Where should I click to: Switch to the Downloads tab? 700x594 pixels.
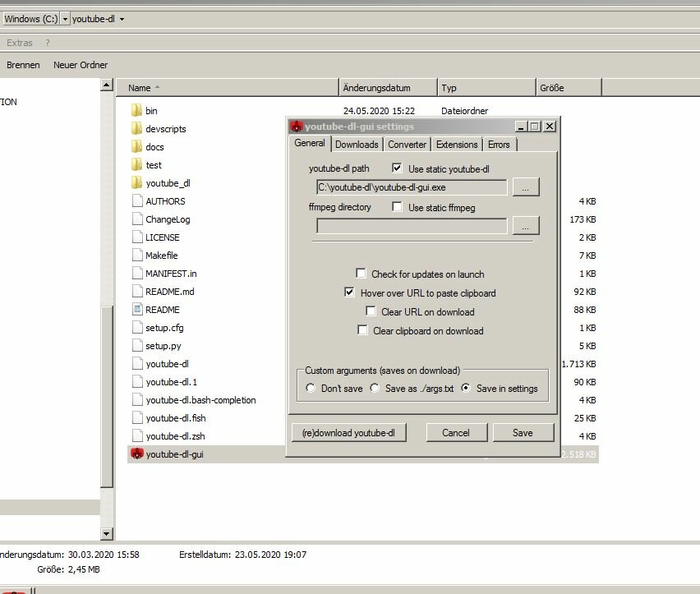coord(357,145)
